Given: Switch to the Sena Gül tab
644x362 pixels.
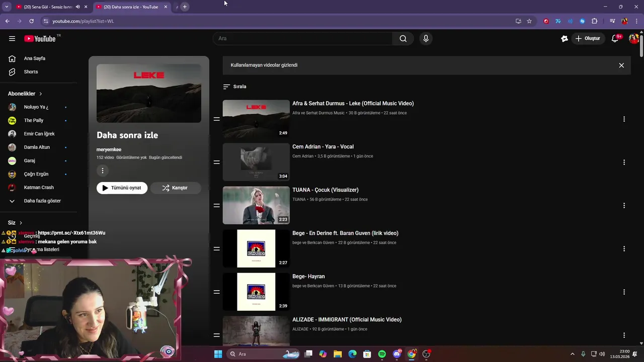Looking at the screenshot, I should 50,7.
